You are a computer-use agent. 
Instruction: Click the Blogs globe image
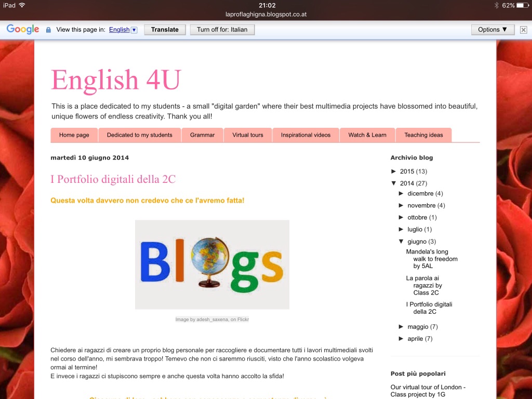click(212, 264)
